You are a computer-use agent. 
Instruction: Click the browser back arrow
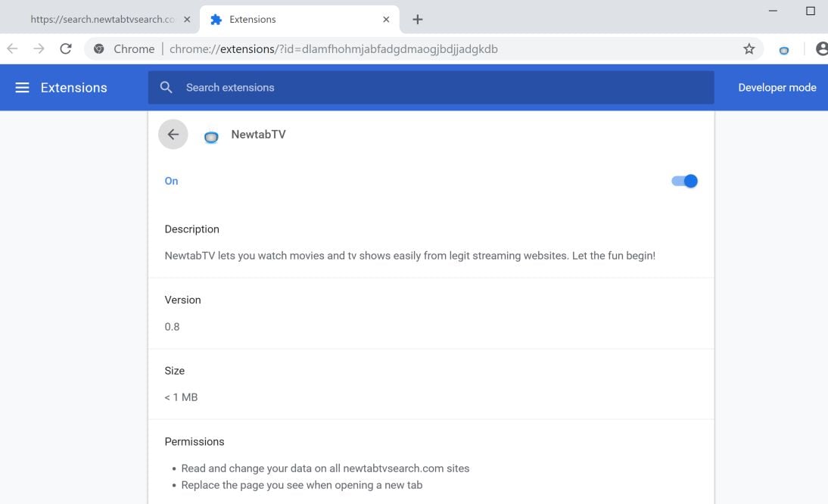coord(12,49)
